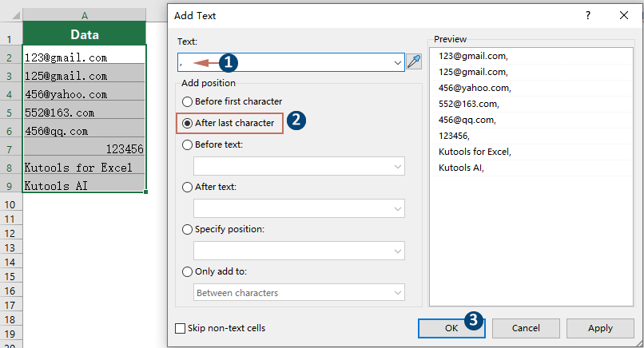This screenshot has height=348, width=644.
Task: Close the Add Text dialog
Action: 624,15
